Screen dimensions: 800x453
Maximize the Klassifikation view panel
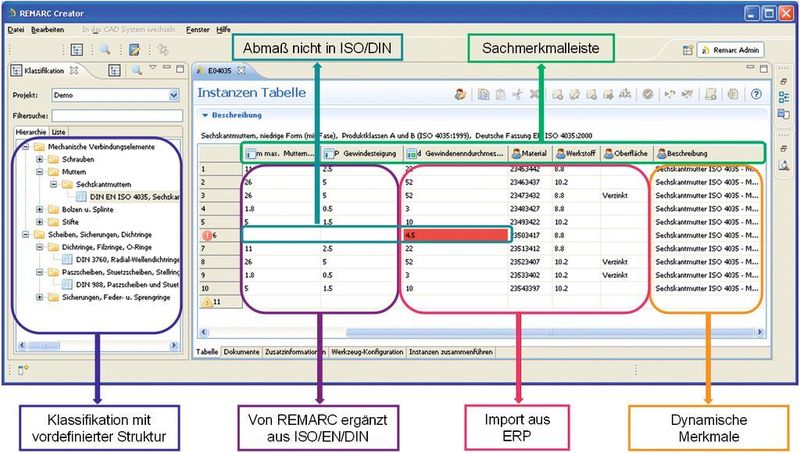click(x=180, y=68)
